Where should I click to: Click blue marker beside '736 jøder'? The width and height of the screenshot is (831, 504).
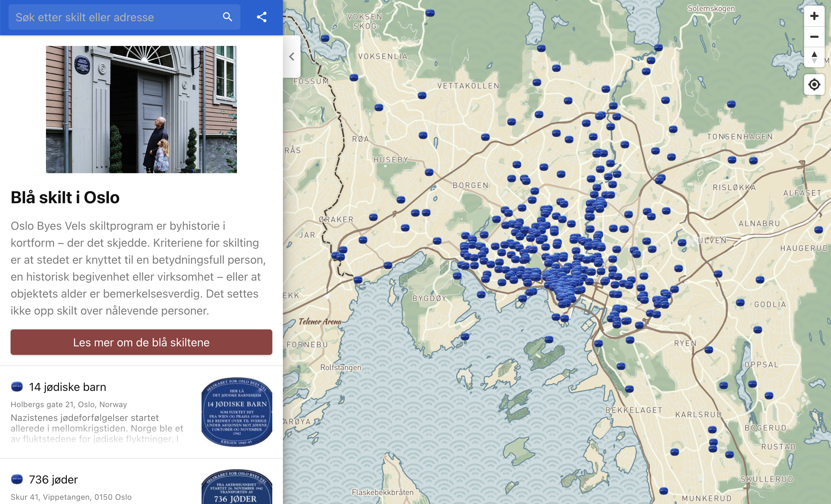point(17,479)
